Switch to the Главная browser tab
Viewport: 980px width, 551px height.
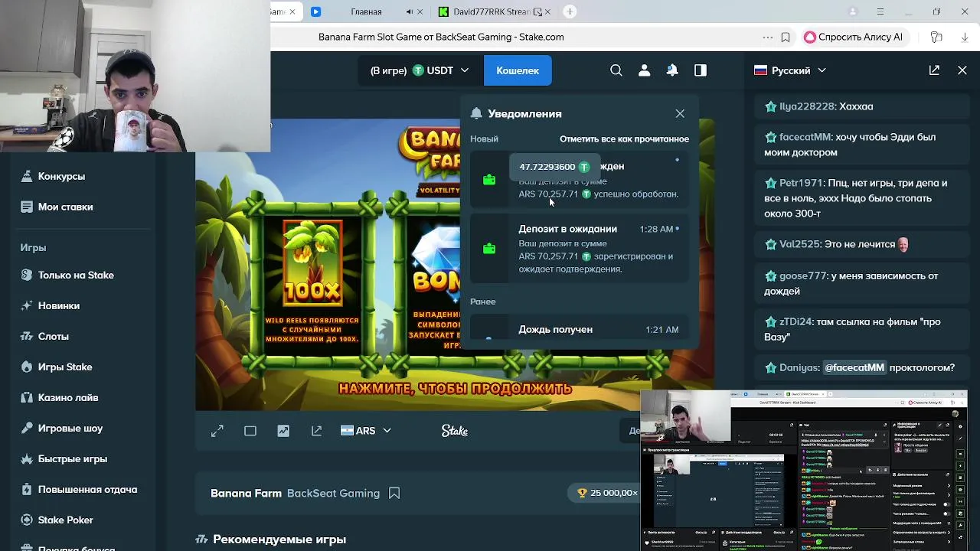point(366,11)
